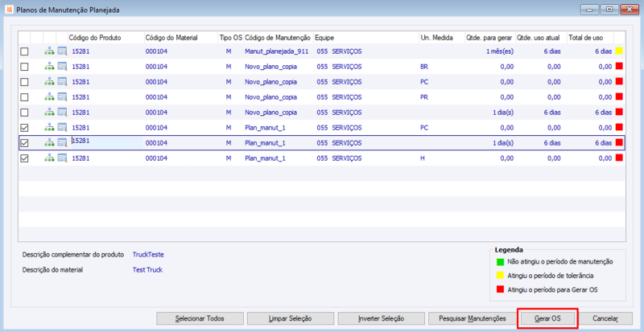Click yellow status square on Manut_planejada_911 row
The width and height of the screenshot is (644, 332).
point(619,51)
